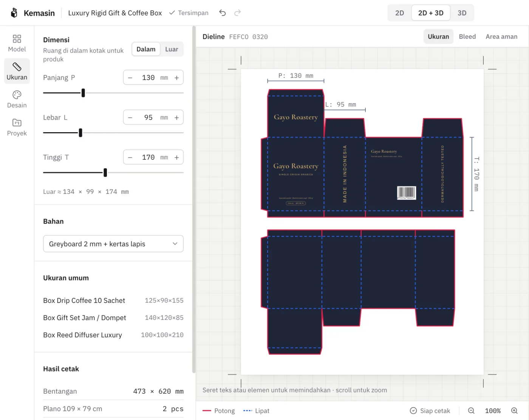Switch dimensions to Luar mode
529x420 pixels.
pyautogui.click(x=172, y=49)
